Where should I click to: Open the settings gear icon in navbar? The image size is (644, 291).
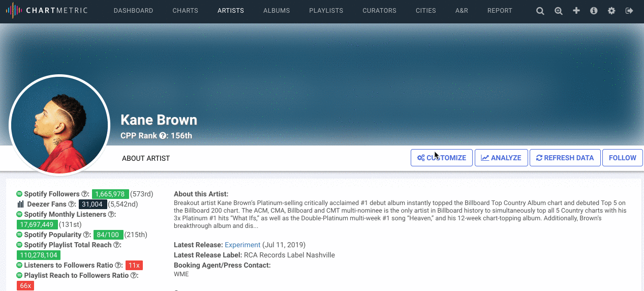[x=611, y=11]
